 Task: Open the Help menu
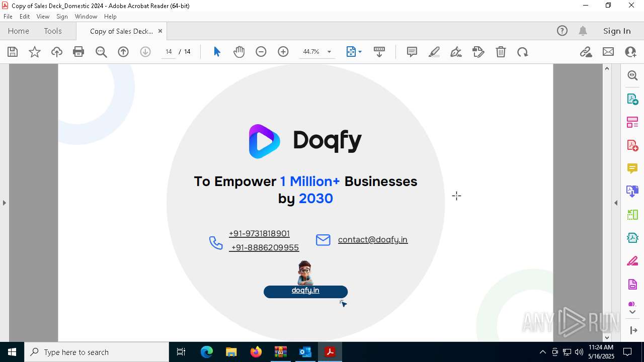pyautogui.click(x=110, y=17)
